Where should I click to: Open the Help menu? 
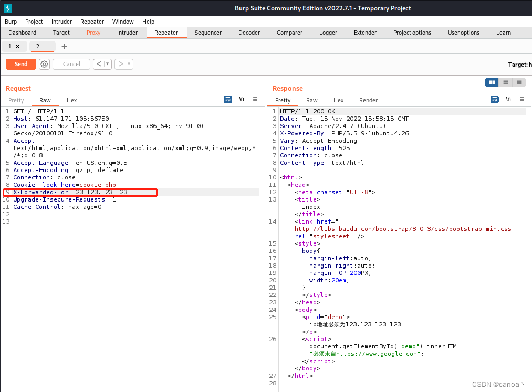pyautogui.click(x=148, y=22)
